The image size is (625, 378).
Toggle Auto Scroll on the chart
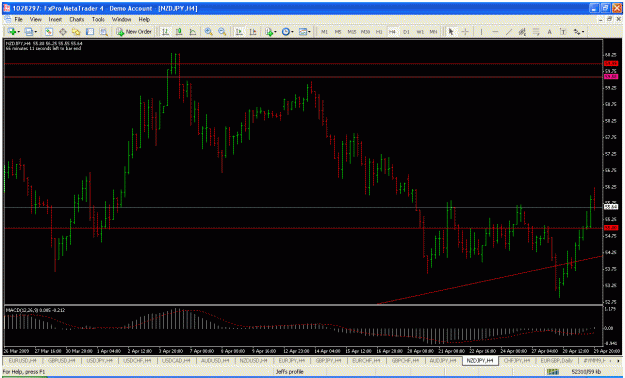pos(239,32)
